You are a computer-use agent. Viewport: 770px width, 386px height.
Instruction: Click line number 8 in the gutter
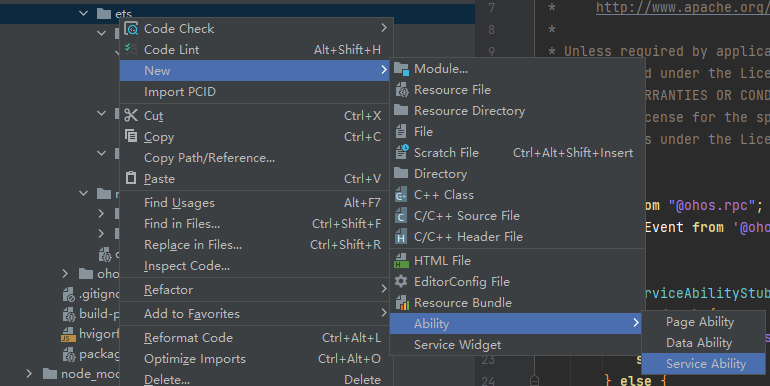pyautogui.click(x=492, y=29)
